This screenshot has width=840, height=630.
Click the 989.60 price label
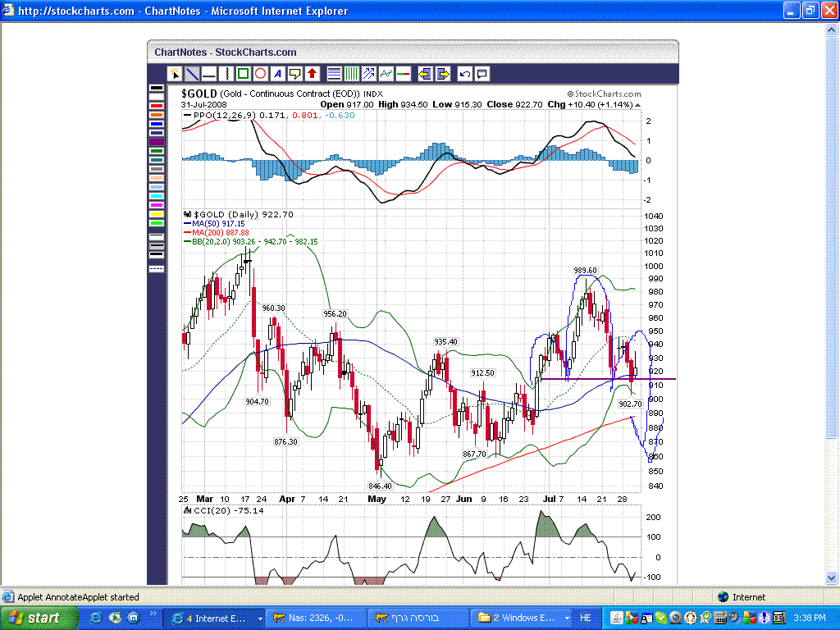(585, 271)
